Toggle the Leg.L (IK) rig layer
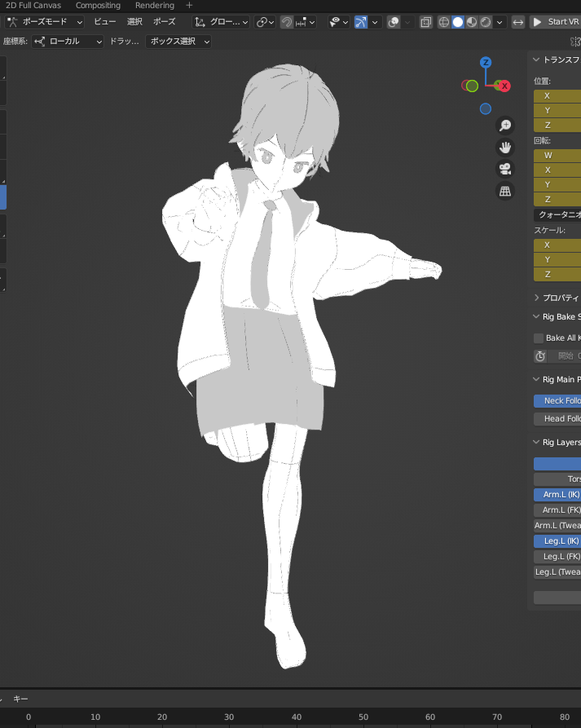 [x=557, y=540]
